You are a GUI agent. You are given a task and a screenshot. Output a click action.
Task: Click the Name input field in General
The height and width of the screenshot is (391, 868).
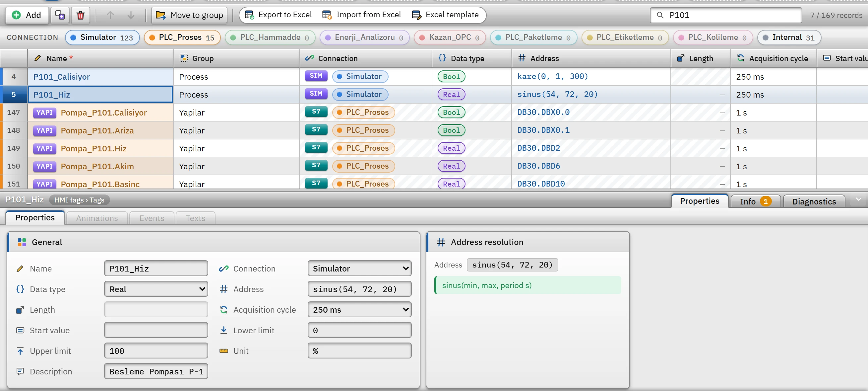[156, 269]
